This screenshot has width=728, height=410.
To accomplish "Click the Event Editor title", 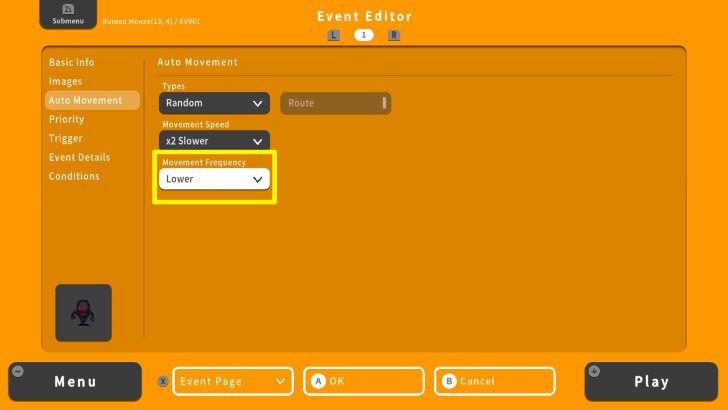I will click(364, 16).
